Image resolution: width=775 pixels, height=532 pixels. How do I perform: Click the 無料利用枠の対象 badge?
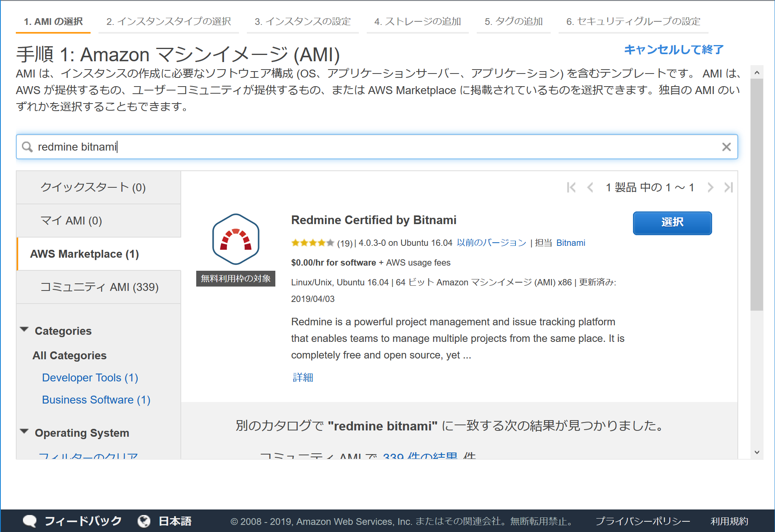pos(236,279)
